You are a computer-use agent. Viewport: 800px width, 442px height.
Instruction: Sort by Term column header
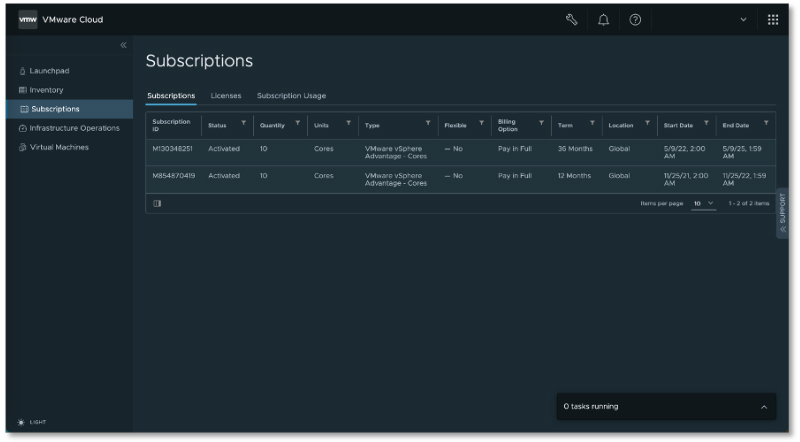pyautogui.click(x=565, y=126)
